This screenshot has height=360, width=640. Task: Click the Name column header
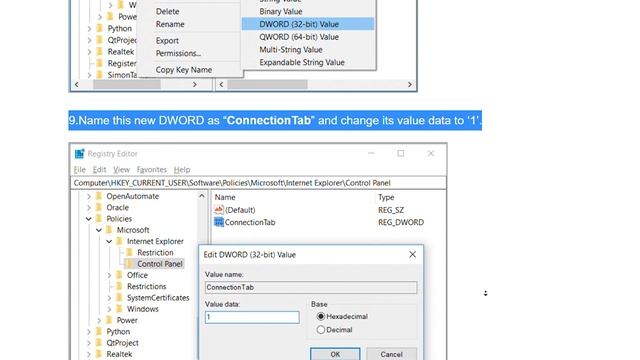click(225, 197)
